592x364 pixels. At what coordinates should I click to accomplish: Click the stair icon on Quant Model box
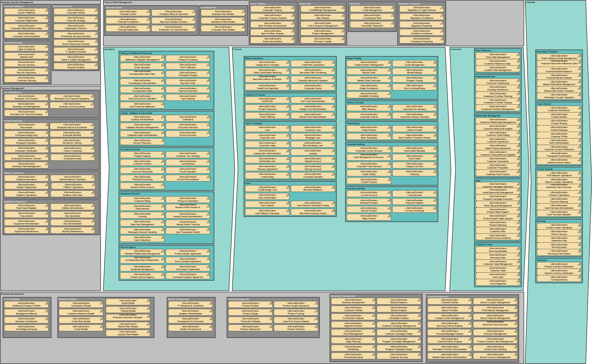click(x=148, y=301)
